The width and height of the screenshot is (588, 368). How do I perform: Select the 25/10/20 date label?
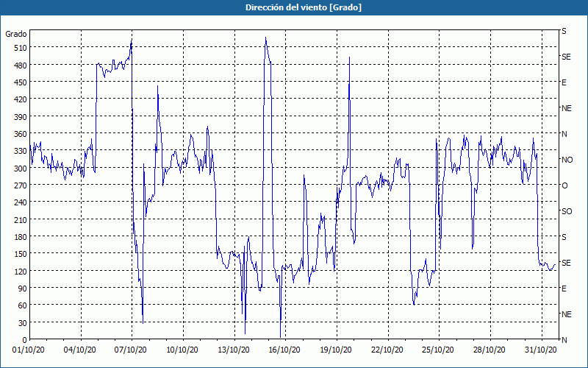tap(437, 350)
